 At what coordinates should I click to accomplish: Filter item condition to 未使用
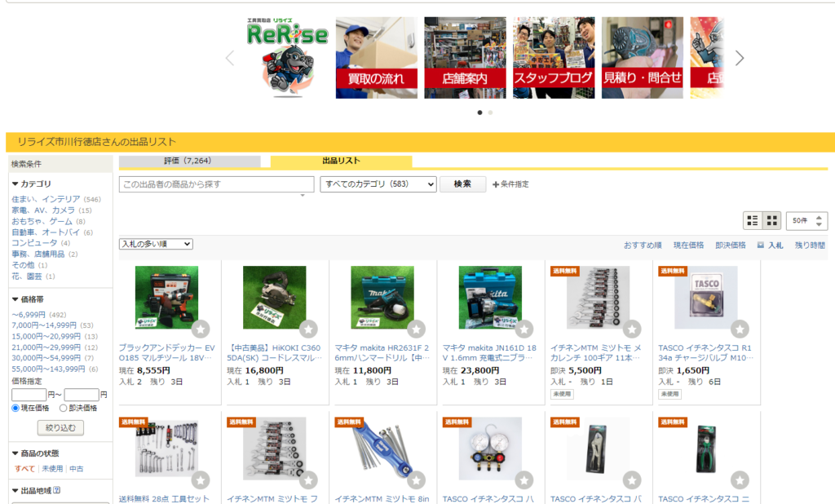[52, 469]
